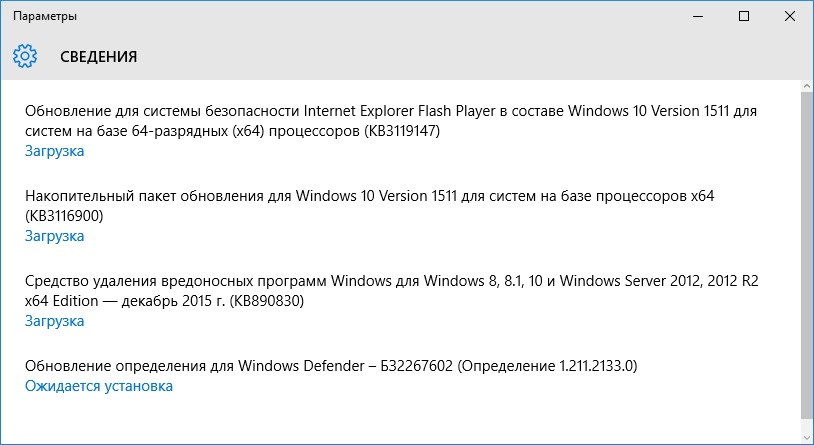The width and height of the screenshot is (814, 445).
Task: Click Загрузка link under KB890830 update
Action: point(55,321)
